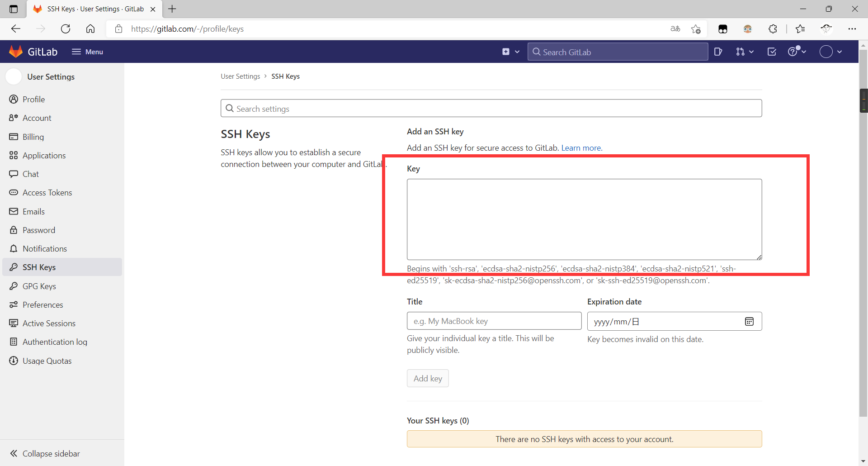Click inside the Key textarea

(584, 219)
